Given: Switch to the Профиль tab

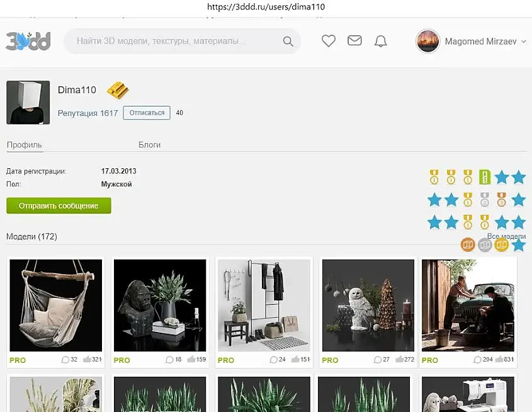Looking at the screenshot, I should (x=25, y=144).
